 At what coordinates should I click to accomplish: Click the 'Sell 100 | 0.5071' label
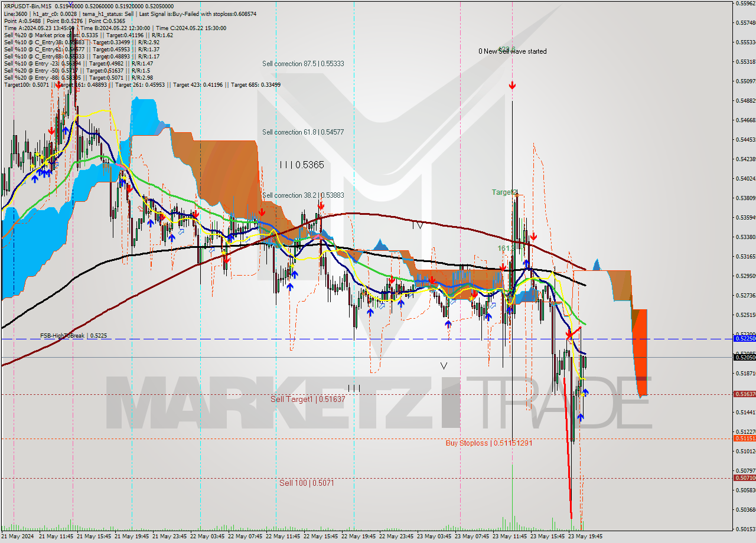[307, 483]
